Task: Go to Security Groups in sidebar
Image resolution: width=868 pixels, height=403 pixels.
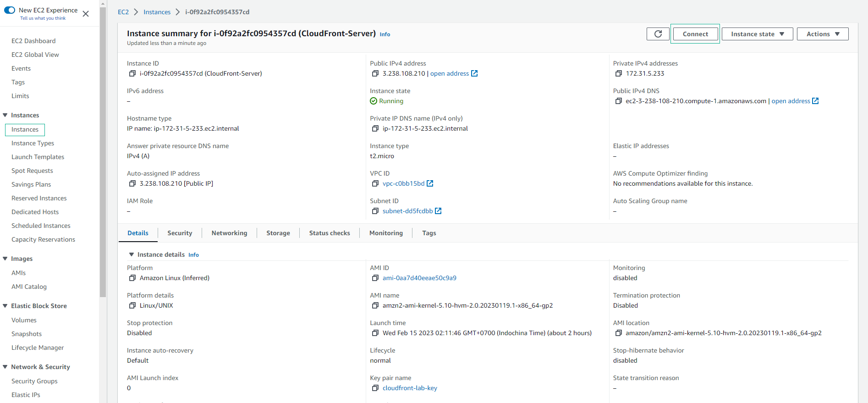Action: (34, 381)
